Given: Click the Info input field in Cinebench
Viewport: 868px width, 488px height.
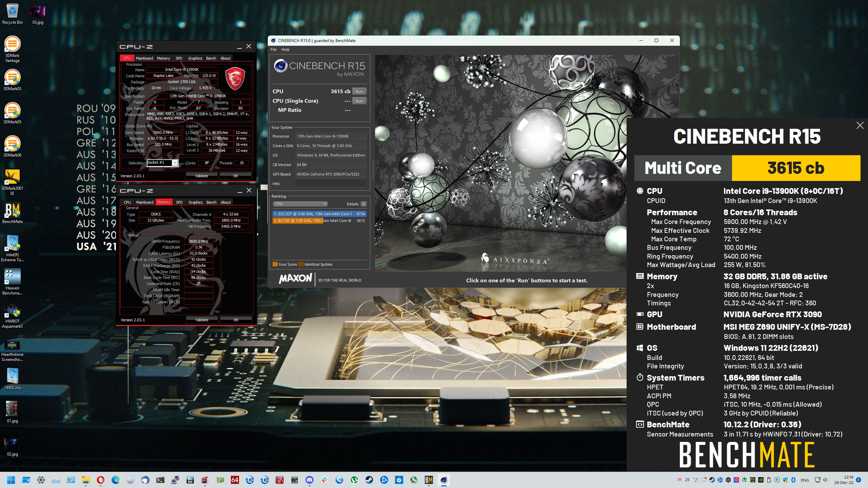Looking at the screenshot, I should (x=331, y=184).
